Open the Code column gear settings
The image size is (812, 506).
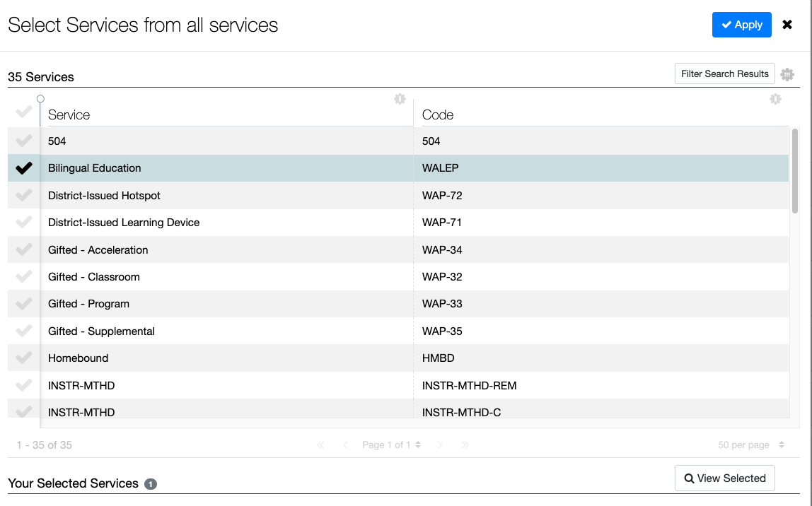pos(775,99)
